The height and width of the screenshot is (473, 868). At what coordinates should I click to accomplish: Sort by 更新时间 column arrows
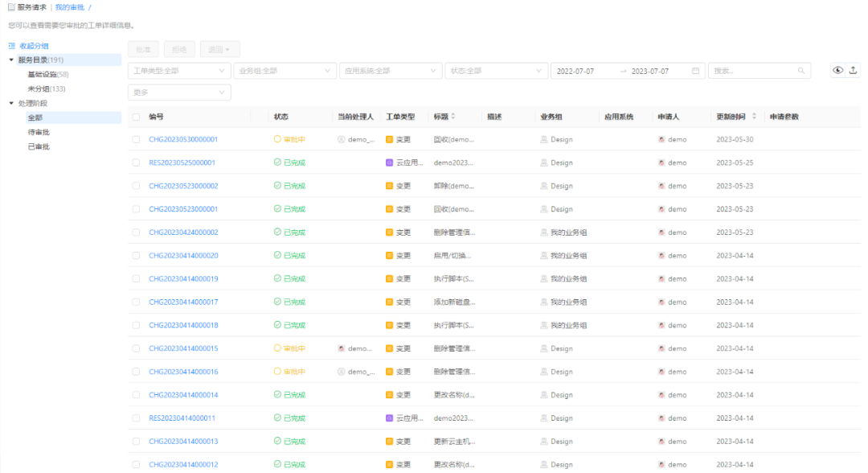[754, 117]
